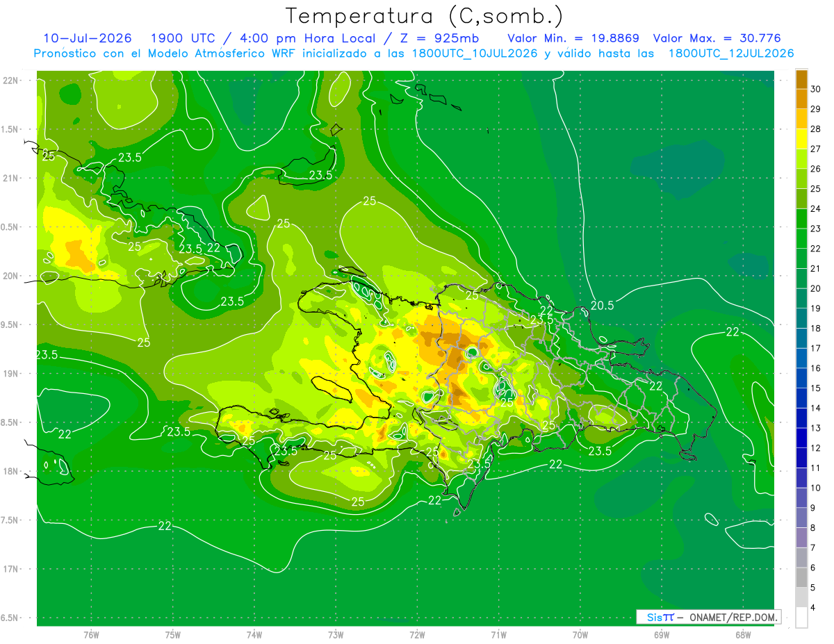Click the legend scale number "18"
The image size is (834, 644).
pos(815,328)
